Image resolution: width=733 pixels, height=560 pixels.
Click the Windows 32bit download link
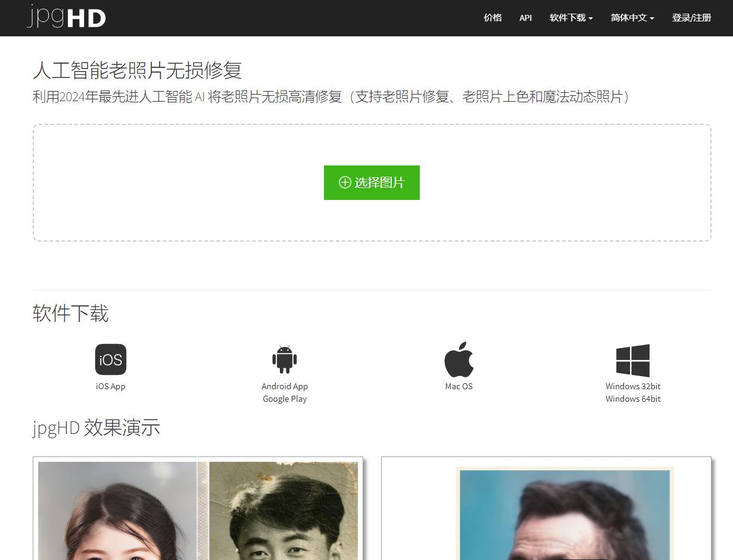click(x=632, y=386)
